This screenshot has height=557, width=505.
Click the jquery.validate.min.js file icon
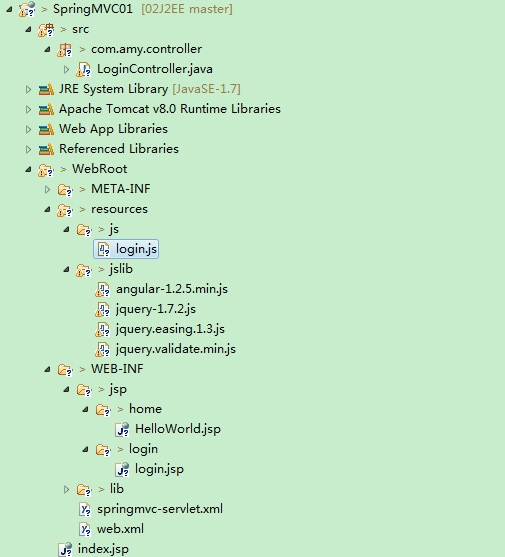tap(103, 350)
